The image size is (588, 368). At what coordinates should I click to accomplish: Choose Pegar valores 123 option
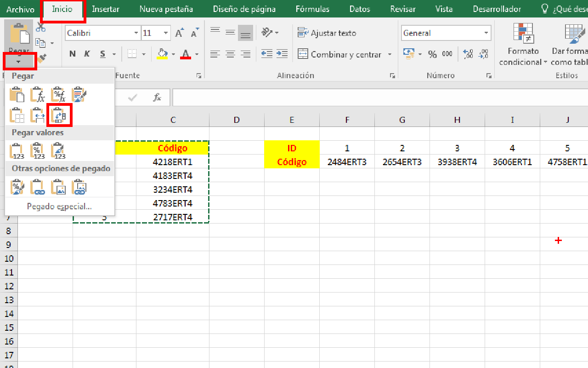click(x=17, y=150)
